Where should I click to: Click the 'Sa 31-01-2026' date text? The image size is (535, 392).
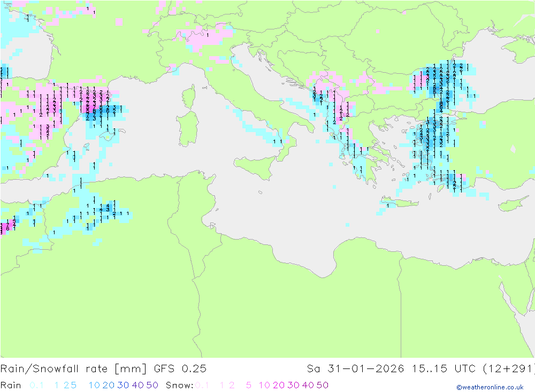[355, 369]
